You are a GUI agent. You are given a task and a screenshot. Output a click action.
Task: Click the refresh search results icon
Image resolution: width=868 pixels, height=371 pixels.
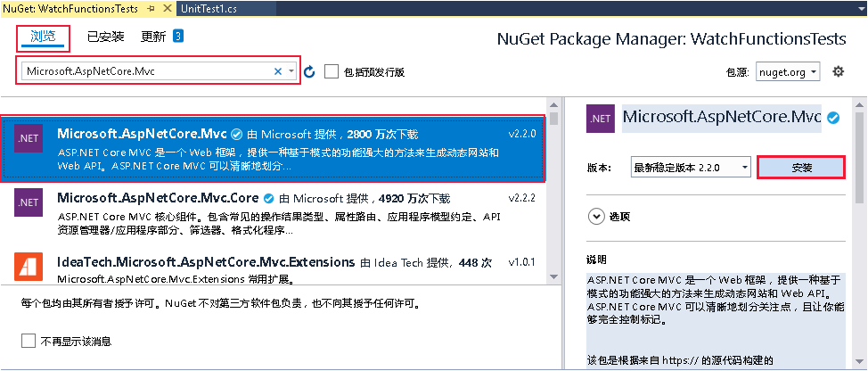click(x=309, y=71)
